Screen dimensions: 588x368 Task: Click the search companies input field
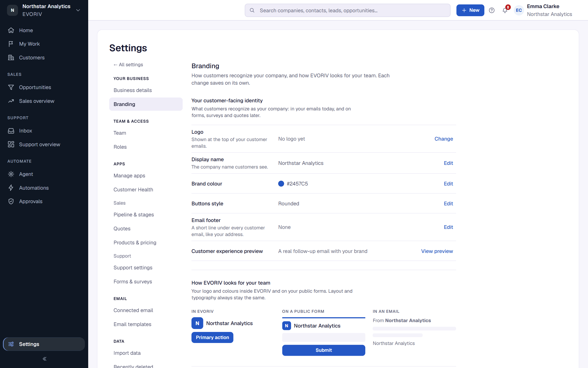coord(347,10)
